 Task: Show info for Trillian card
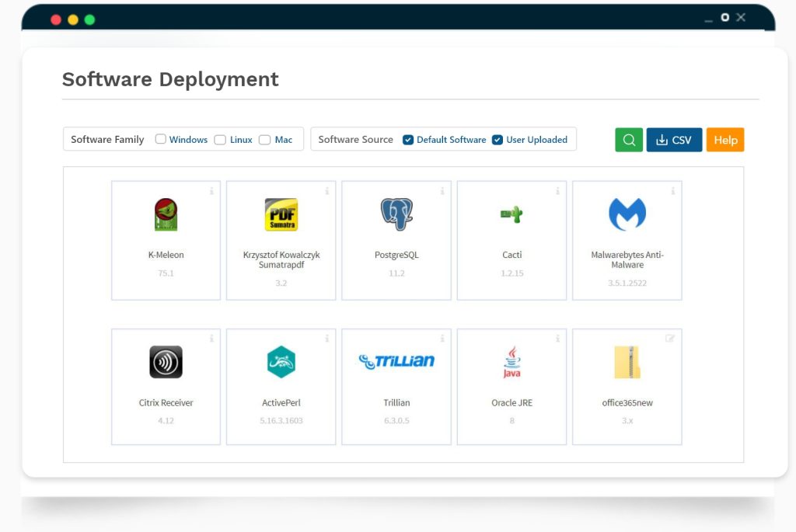pos(442,339)
